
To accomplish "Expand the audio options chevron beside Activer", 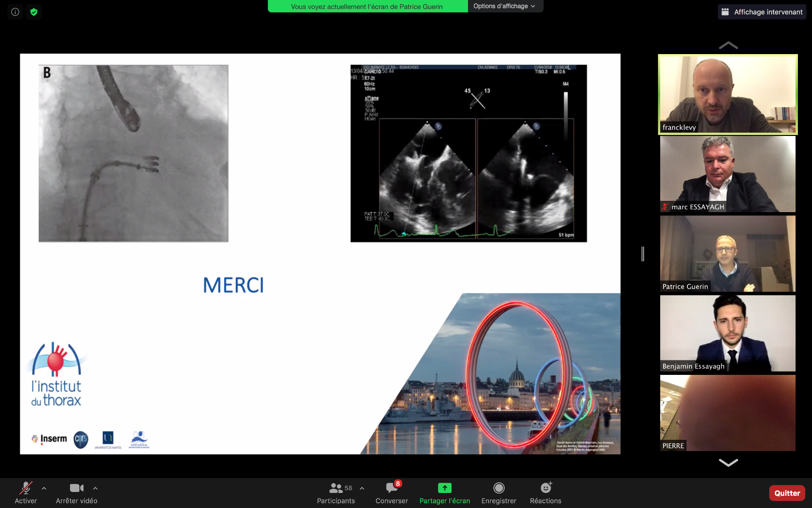I will [44, 488].
